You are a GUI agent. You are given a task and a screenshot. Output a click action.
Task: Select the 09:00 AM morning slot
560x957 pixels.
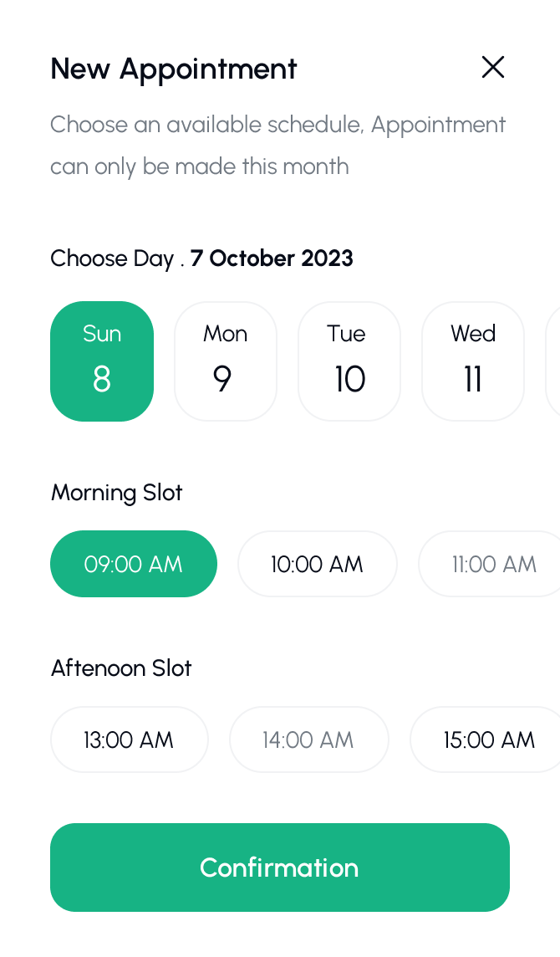tap(134, 564)
